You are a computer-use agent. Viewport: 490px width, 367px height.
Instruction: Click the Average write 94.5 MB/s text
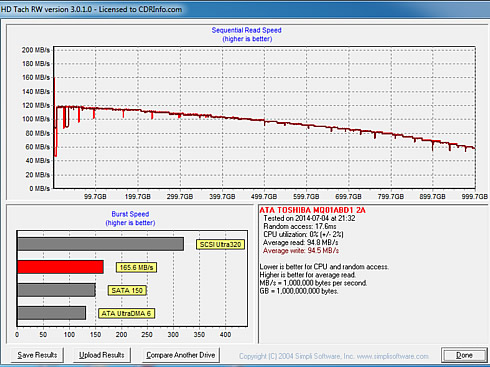[x=301, y=251]
